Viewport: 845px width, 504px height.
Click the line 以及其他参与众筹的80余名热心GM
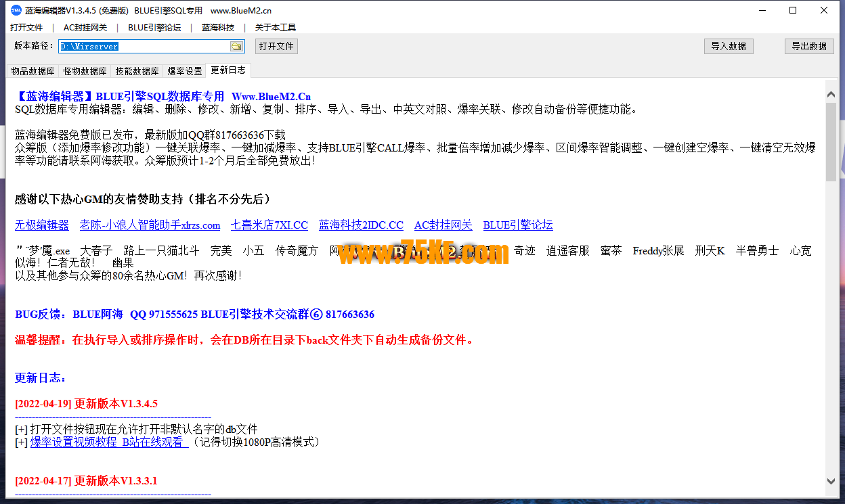coord(129,276)
